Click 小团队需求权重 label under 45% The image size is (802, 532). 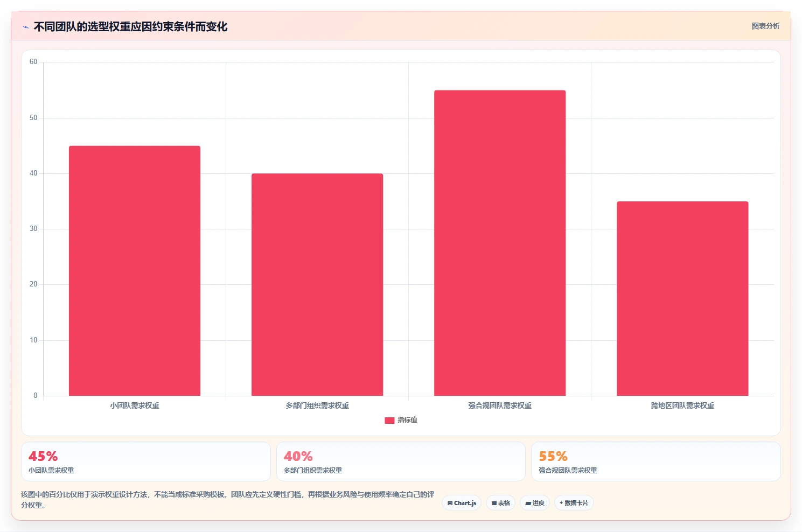click(51, 471)
